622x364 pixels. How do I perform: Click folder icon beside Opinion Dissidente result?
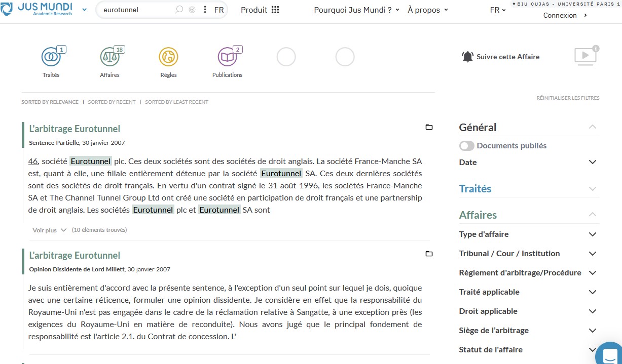429,254
